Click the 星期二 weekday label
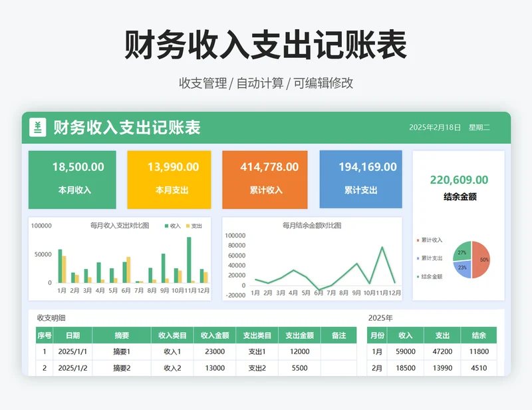532x410 pixels. pyautogui.click(x=479, y=127)
